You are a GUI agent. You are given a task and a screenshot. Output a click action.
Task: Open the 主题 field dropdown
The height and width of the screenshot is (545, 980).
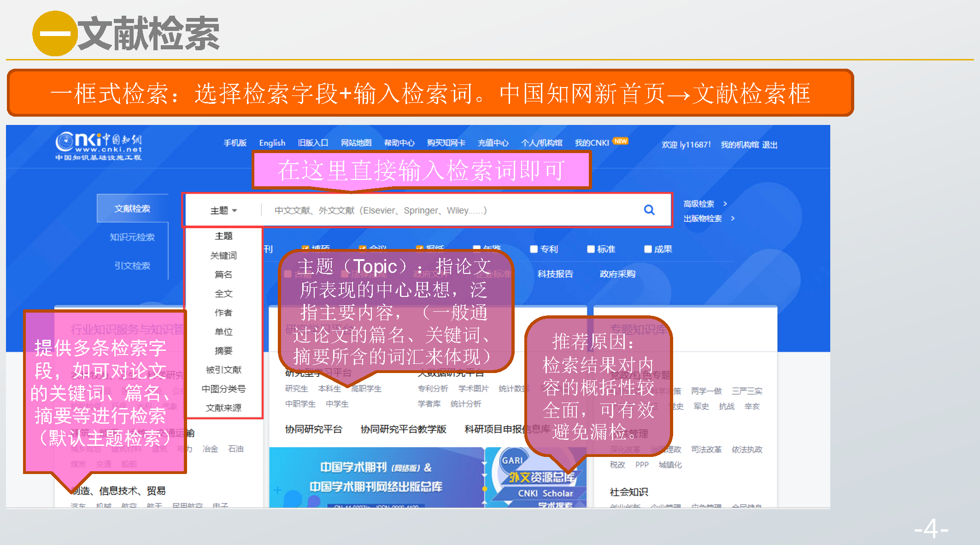pos(223,211)
